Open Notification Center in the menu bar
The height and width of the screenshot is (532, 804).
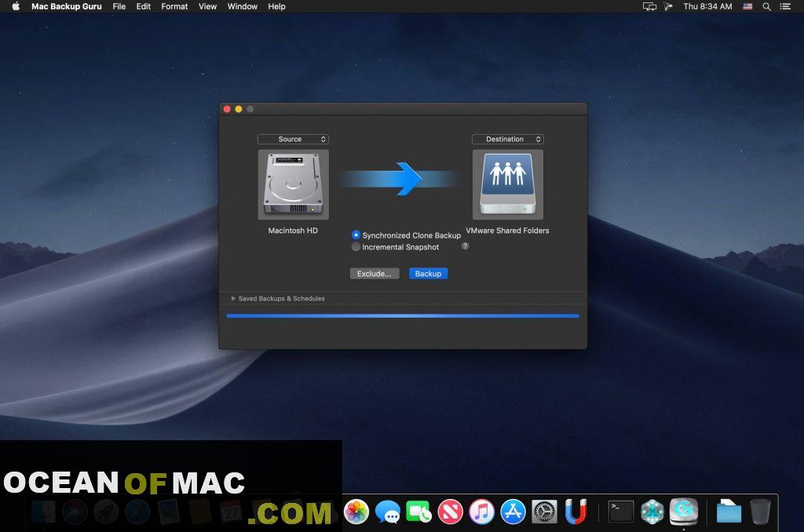click(785, 6)
